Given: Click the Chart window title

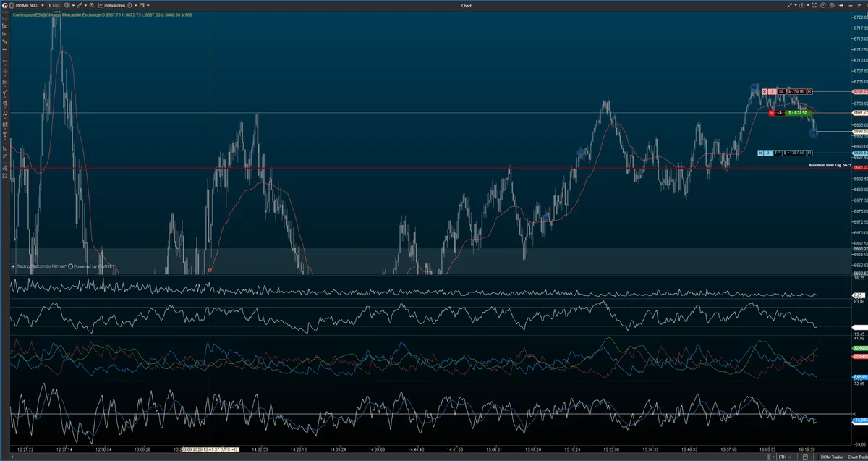Looking at the screenshot, I should click(x=466, y=6).
